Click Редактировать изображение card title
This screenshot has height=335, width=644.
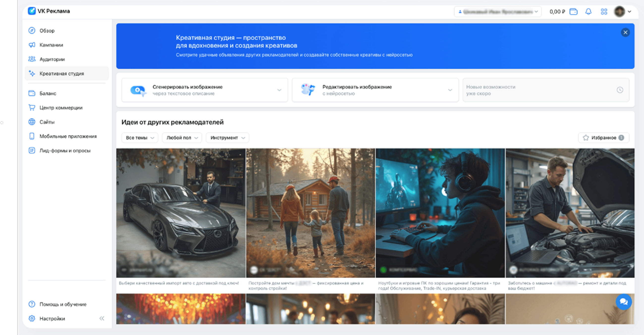click(357, 87)
